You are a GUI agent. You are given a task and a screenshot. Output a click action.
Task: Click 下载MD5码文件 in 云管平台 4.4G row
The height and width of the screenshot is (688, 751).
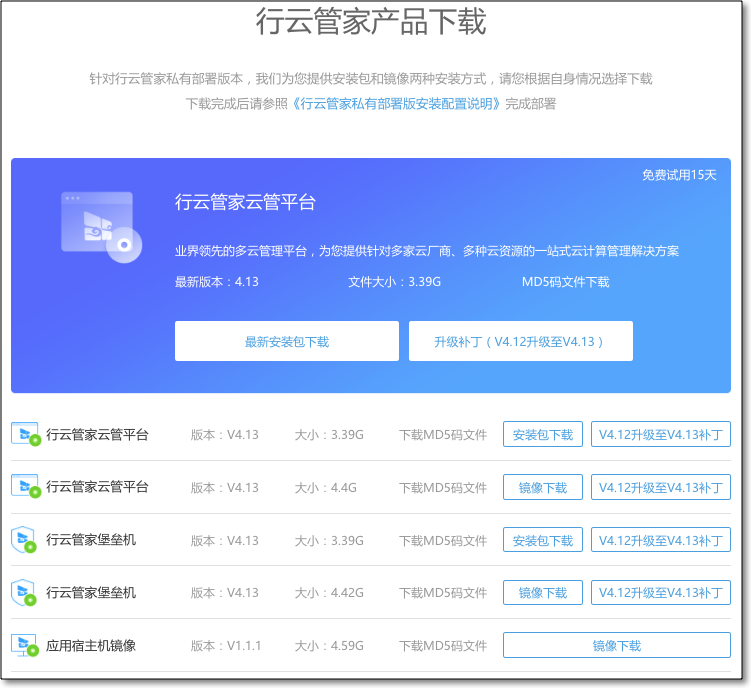(443, 488)
